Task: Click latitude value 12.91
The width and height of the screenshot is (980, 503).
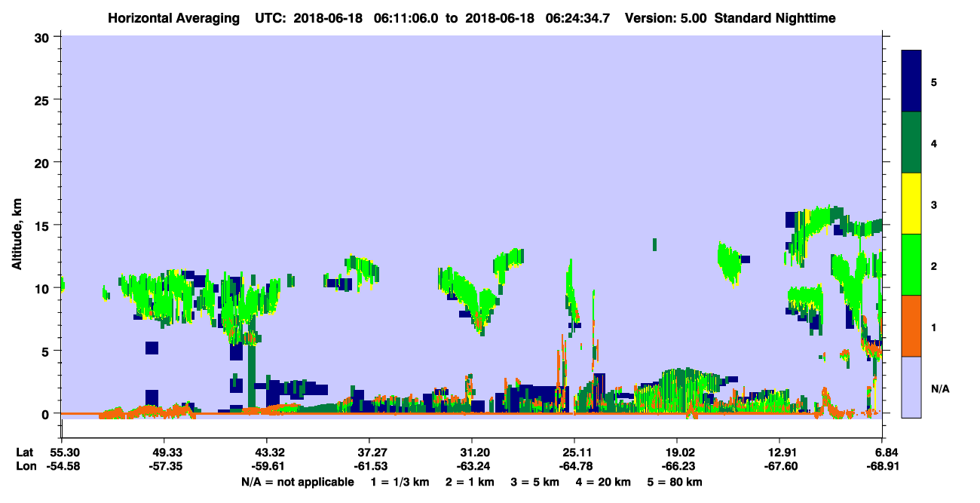Action: pyautogui.click(x=779, y=452)
